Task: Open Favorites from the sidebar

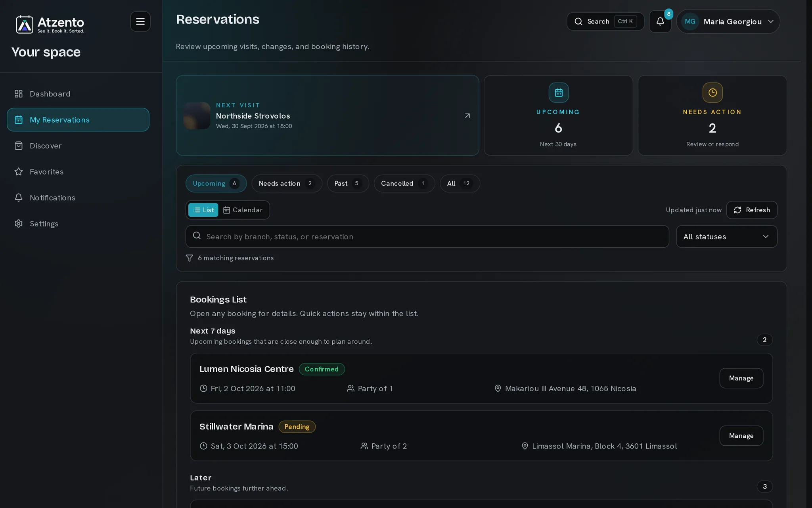Action: [78, 172]
